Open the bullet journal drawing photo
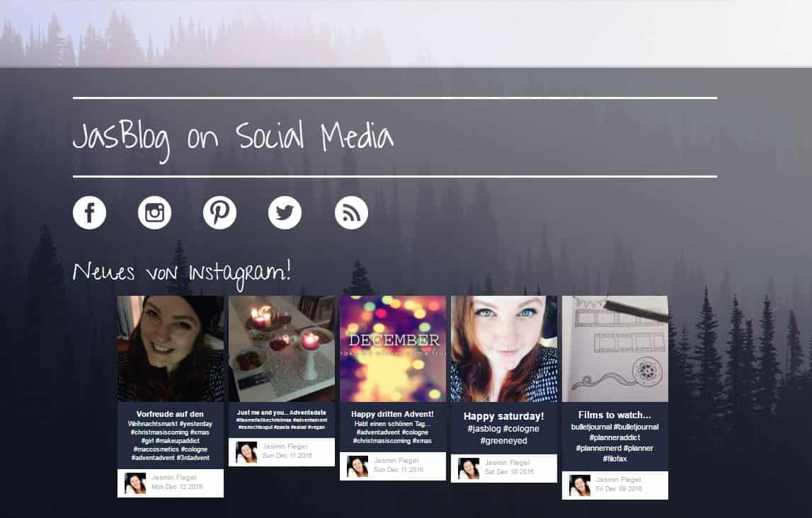 coord(614,349)
